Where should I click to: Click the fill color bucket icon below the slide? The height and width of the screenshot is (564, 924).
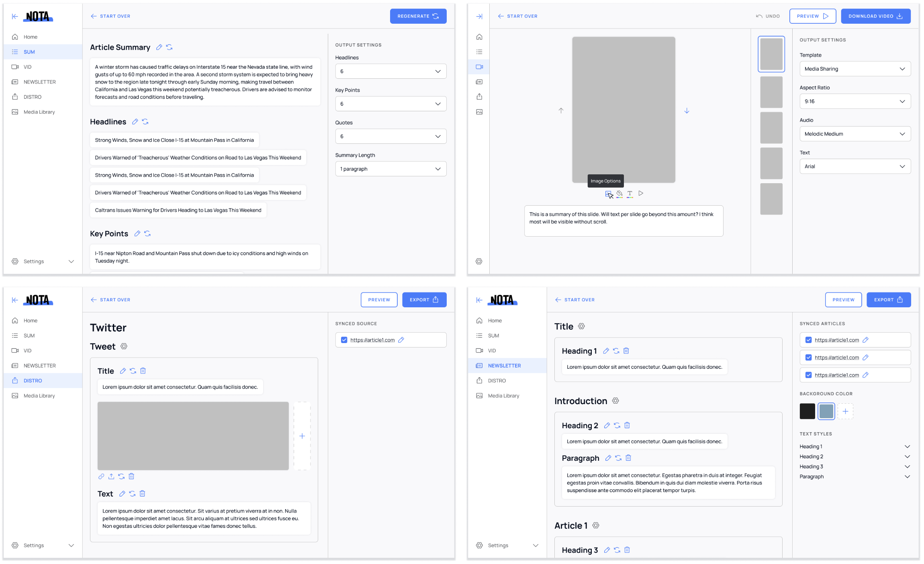tap(619, 194)
